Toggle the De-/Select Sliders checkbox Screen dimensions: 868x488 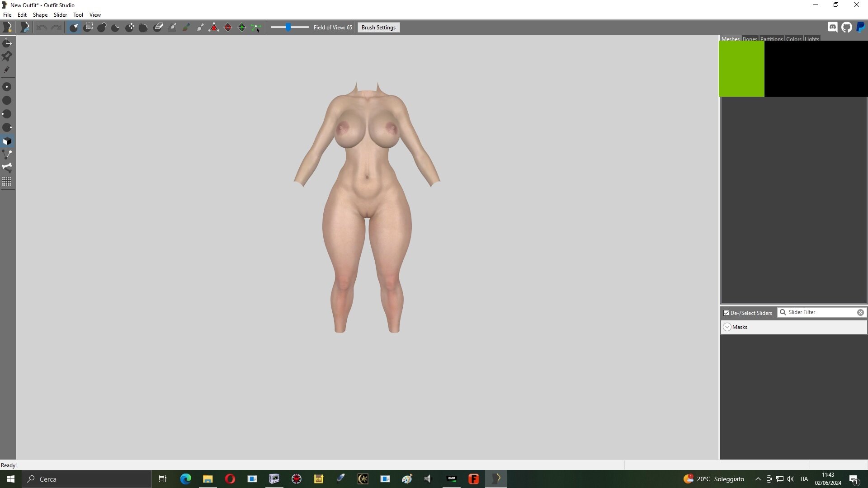pyautogui.click(x=726, y=313)
